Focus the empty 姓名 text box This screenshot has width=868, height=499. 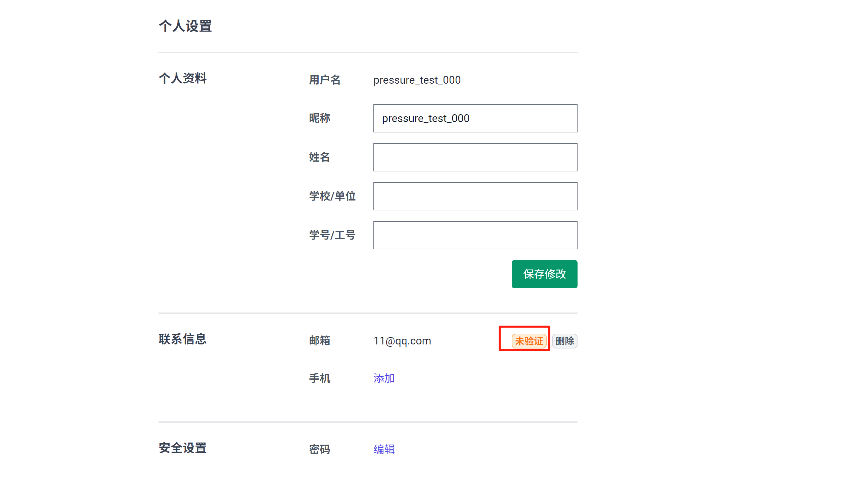[475, 157]
